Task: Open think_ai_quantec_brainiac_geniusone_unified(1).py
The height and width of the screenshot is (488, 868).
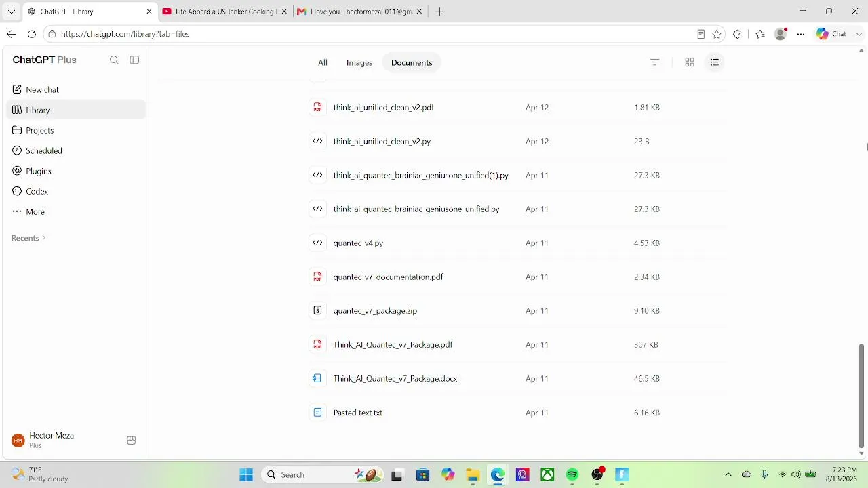Action: click(x=420, y=175)
